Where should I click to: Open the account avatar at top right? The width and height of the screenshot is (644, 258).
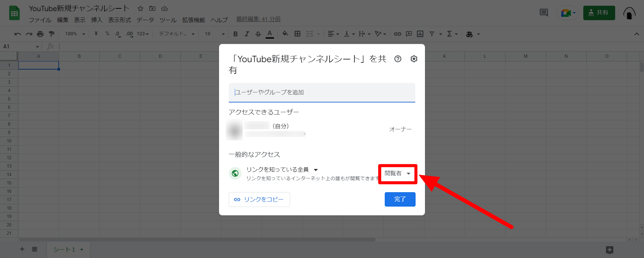tap(629, 13)
